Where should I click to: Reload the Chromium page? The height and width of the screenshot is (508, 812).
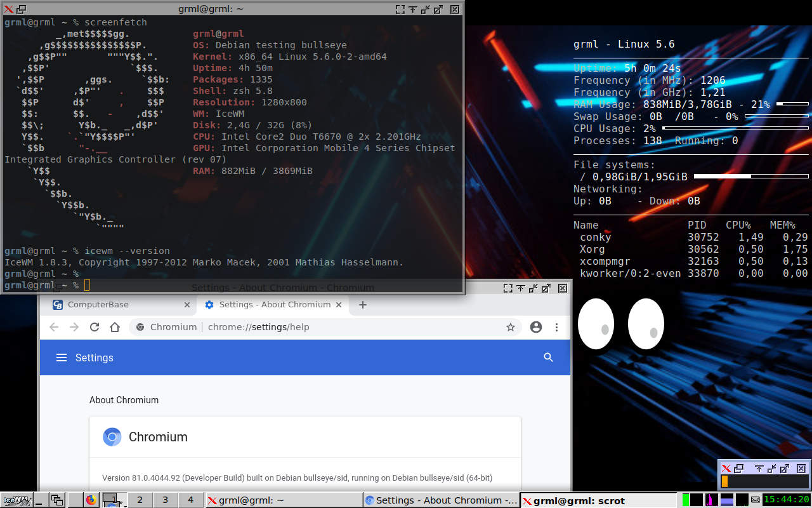(x=95, y=327)
